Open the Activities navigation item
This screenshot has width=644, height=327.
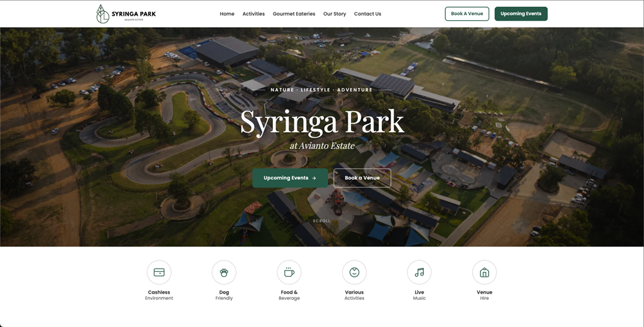click(253, 14)
